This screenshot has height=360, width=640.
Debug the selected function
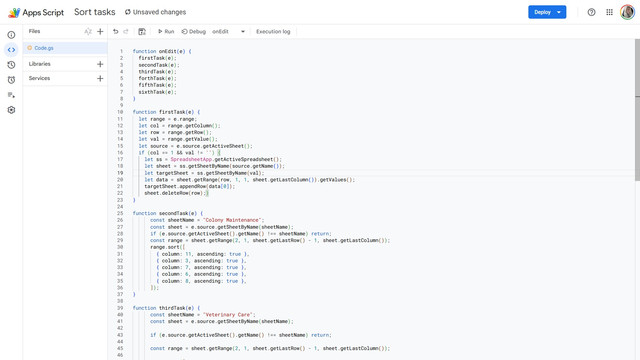coord(194,31)
